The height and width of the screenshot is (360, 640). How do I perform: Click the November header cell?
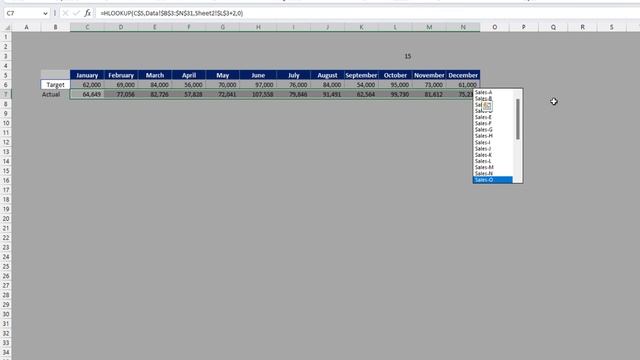tap(429, 75)
